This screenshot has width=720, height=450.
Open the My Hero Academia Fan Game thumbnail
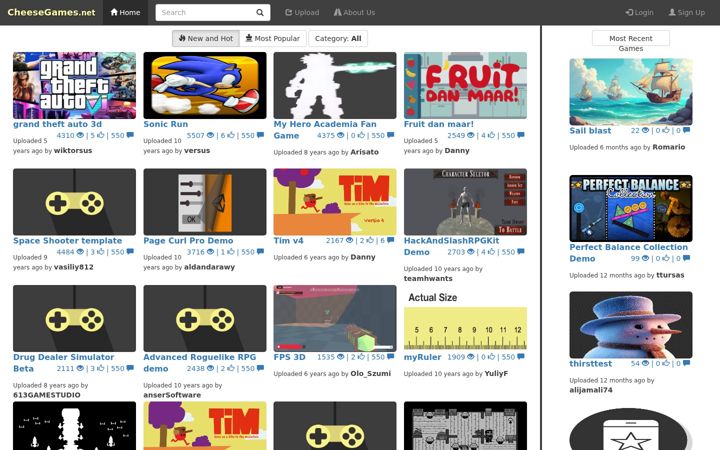(x=335, y=85)
